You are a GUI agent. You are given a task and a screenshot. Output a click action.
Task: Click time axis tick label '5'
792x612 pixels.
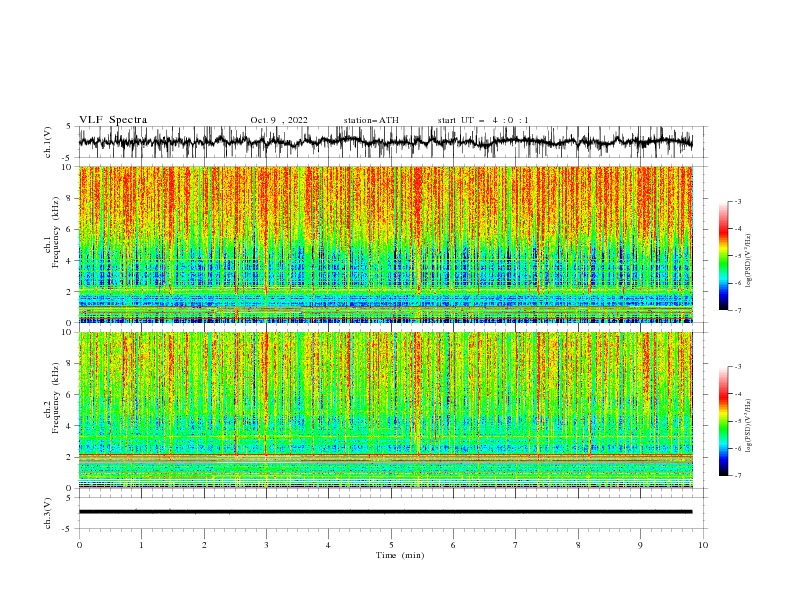point(391,545)
